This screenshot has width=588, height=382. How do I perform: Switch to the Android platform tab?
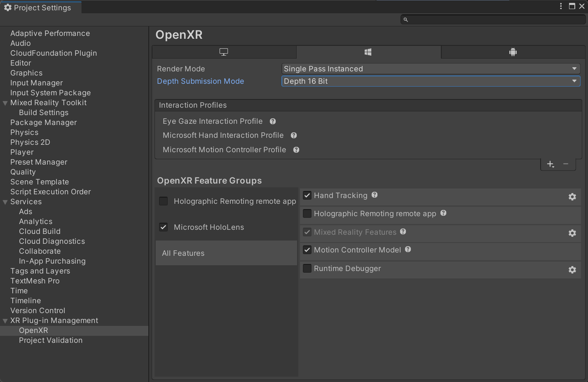513,52
